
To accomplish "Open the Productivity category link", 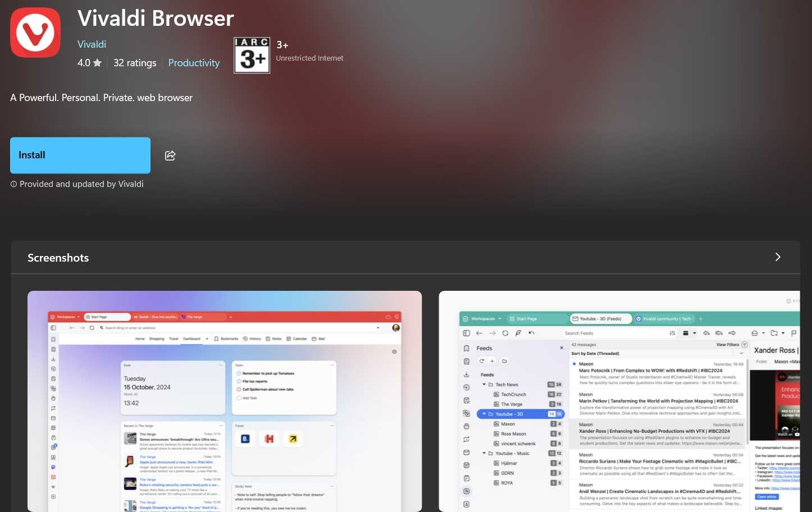I will click(x=194, y=63).
